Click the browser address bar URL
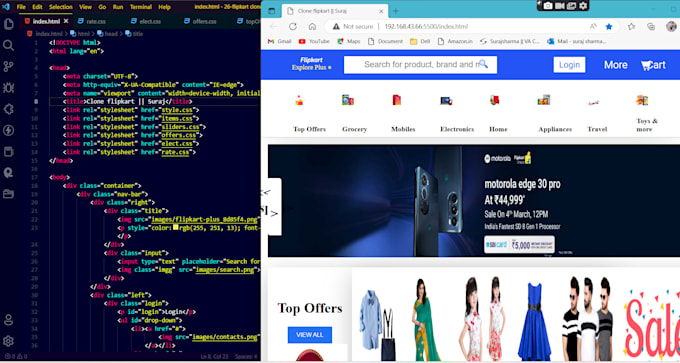This screenshot has width=680, height=363. [x=426, y=26]
